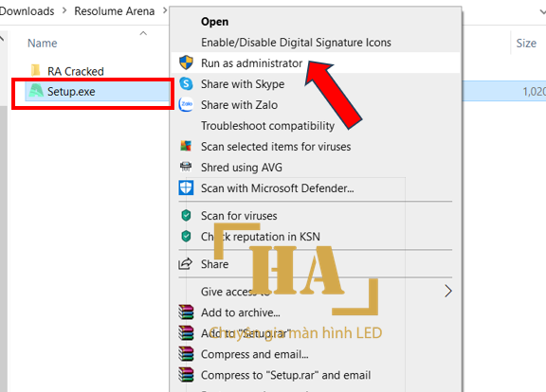
Task: Click the Kaspersky icon beside Scan for viruses
Action: [x=187, y=216]
